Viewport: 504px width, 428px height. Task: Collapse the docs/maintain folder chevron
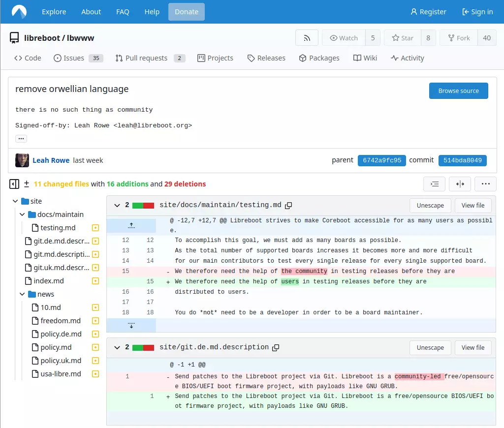[22, 214]
